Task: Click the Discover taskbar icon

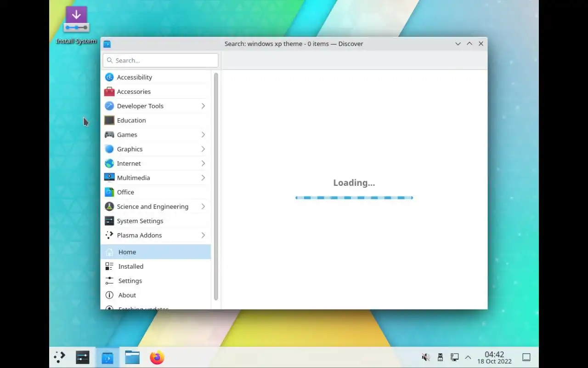Action: (x=107, y=357)
